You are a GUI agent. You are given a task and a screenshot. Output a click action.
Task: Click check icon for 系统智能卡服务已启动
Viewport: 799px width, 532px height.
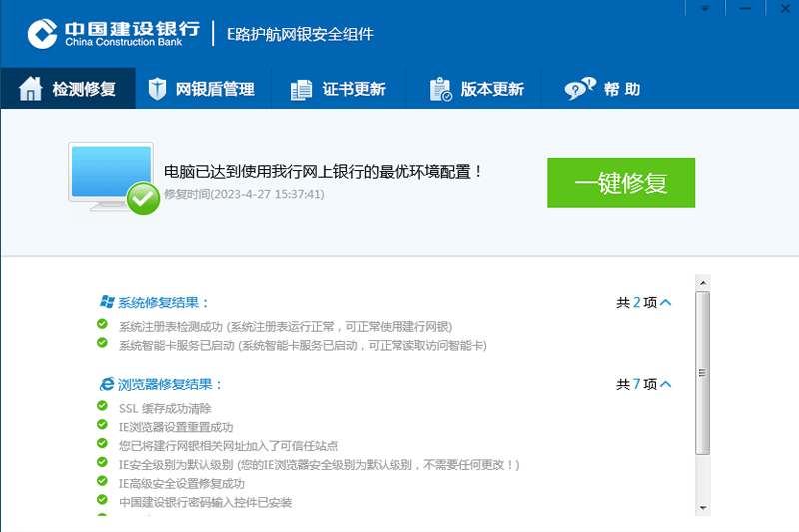102,343
